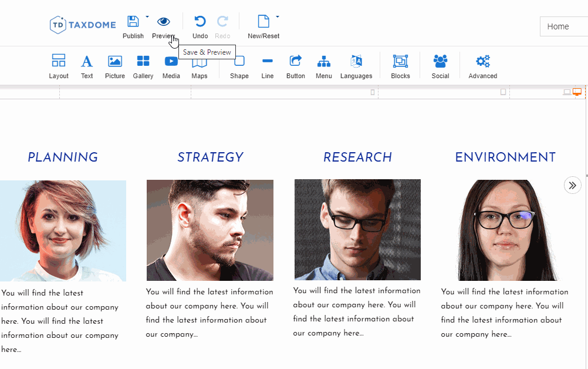
Task: Open the Layout tool
Action: click(59, 66)
